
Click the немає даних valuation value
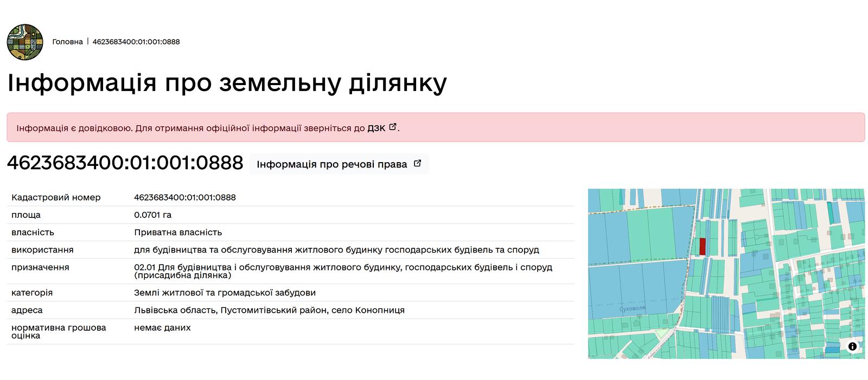coord(162,327)
